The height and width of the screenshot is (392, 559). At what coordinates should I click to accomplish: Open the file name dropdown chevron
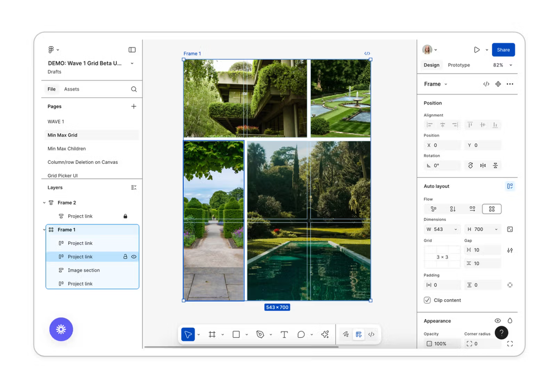click(132, 64)
